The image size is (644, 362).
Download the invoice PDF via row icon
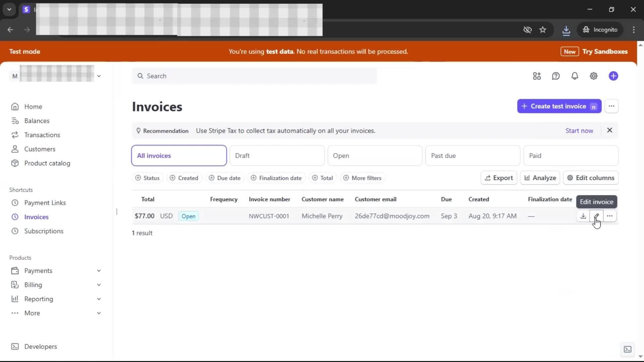[x=583, y=216]
